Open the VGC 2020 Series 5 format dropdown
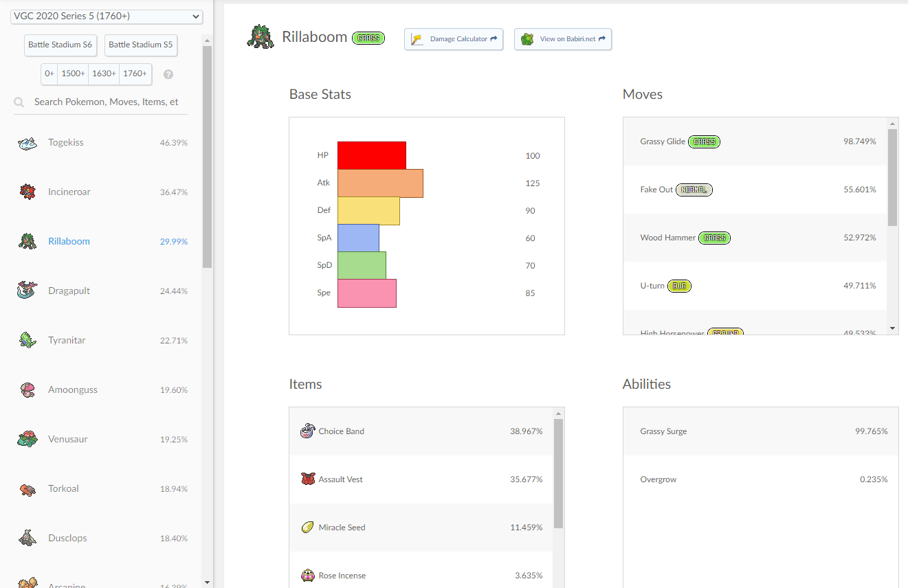 coord(107,16)
